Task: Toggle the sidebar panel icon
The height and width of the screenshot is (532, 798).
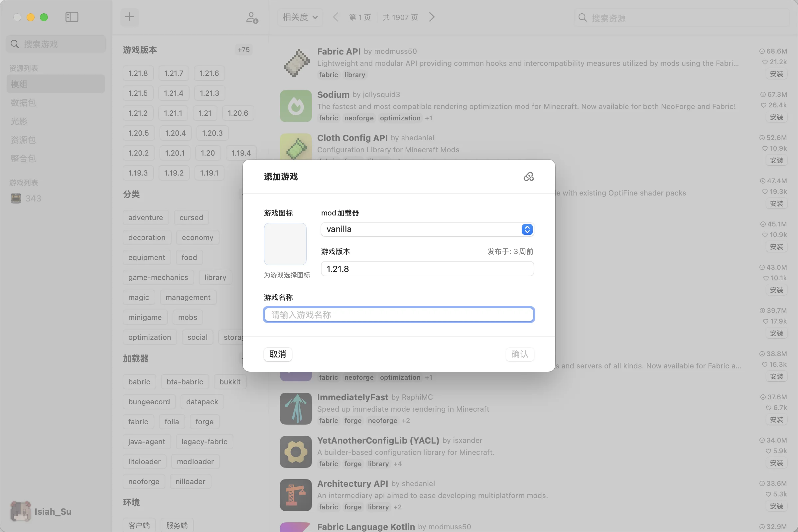Action: (71, 17)
